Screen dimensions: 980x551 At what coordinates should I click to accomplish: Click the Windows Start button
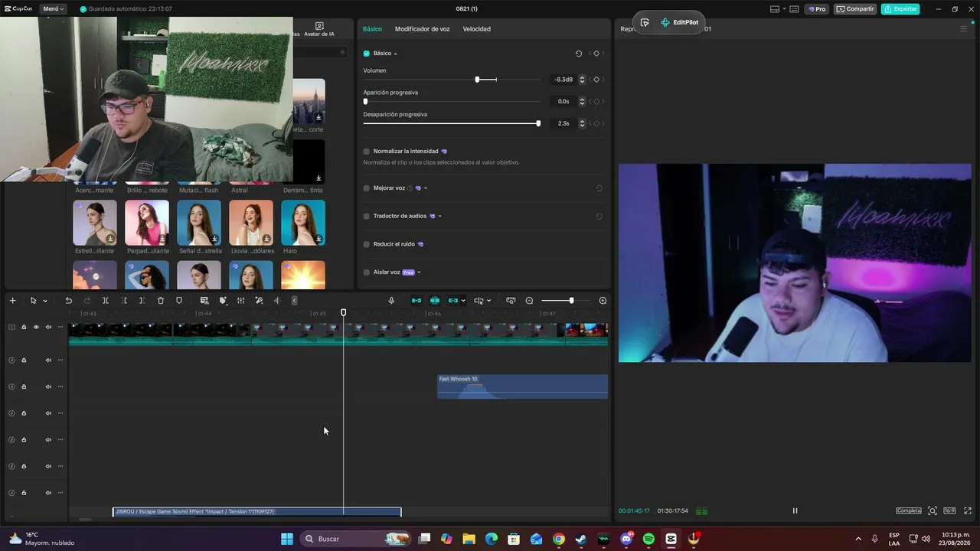coord(287,539)
